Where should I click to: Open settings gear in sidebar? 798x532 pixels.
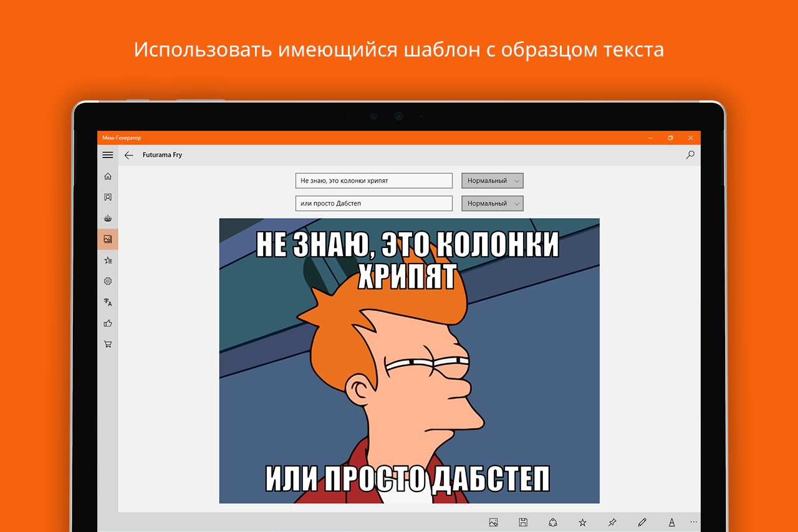click(x=108, y=282)
